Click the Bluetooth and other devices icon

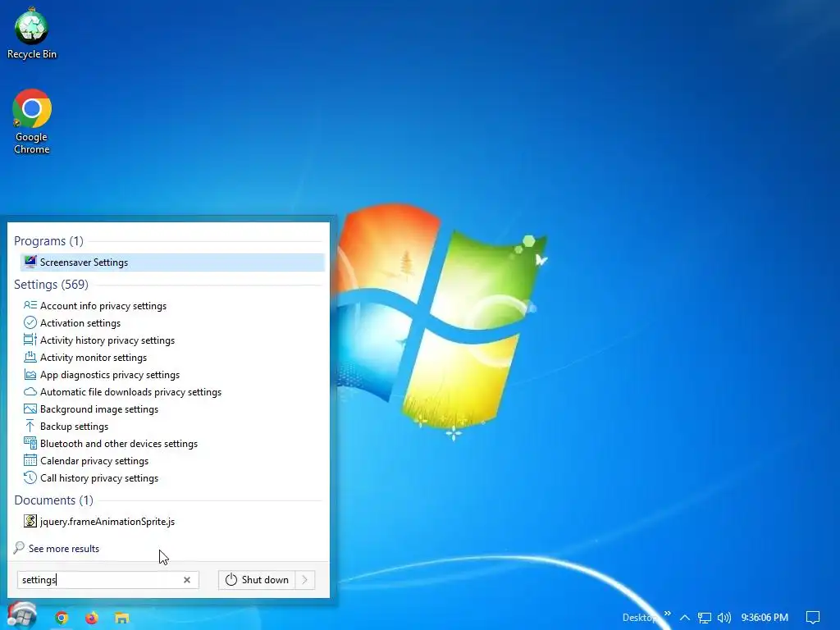(x=30, y=443)
